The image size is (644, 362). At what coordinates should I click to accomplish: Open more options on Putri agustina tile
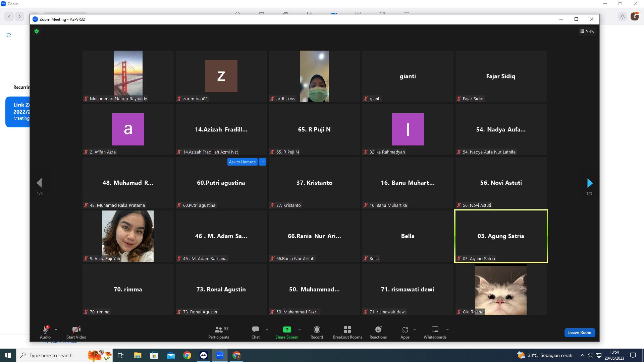tap(262, 162)
